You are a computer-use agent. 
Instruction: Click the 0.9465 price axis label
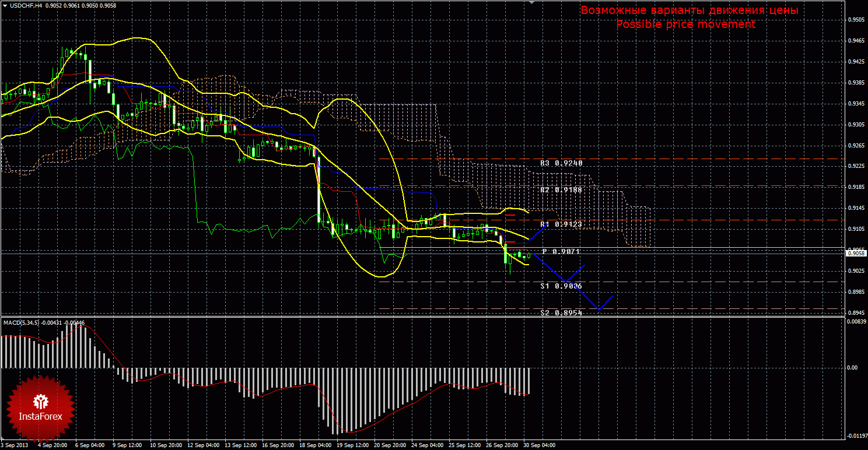tap(856, 41)
